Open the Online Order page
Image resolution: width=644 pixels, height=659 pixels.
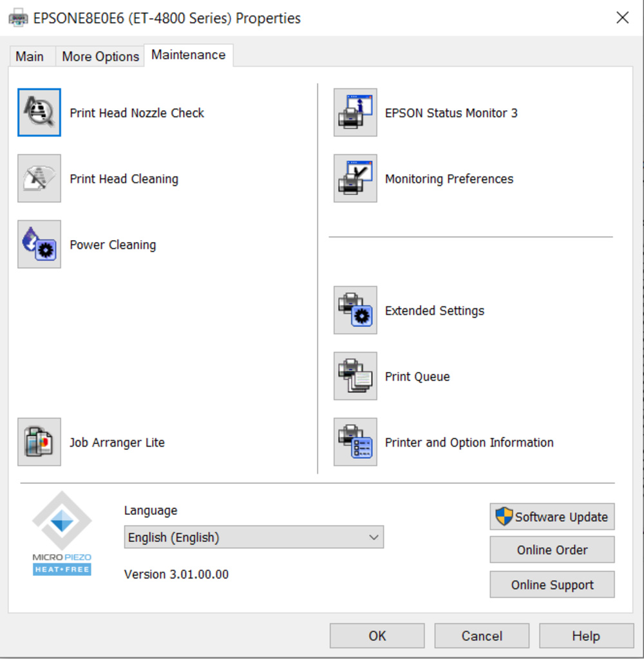[x=552, y=550]
